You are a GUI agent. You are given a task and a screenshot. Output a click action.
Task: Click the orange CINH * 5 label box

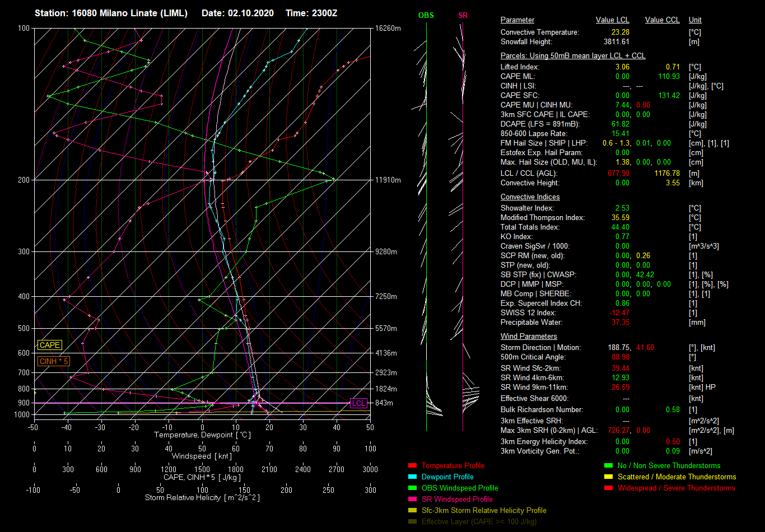coord(54,362)
